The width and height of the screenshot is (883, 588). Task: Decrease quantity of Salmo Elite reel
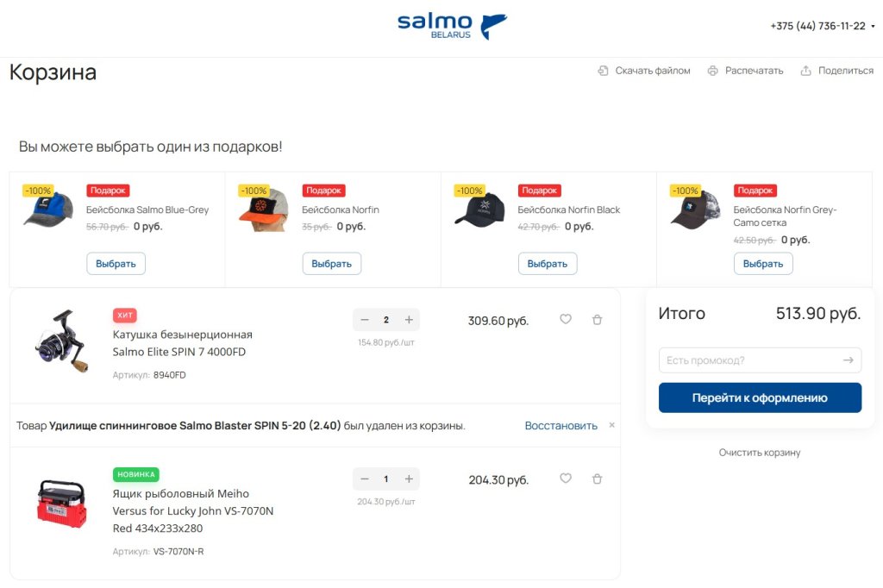365,320
